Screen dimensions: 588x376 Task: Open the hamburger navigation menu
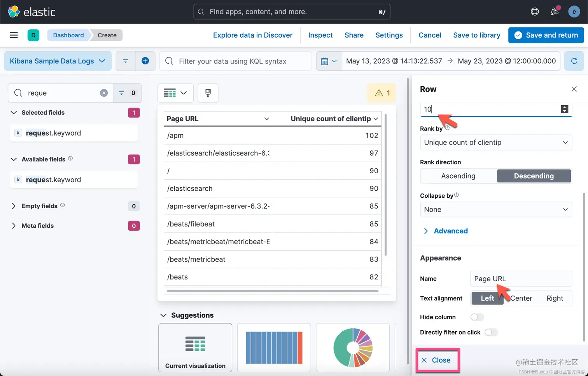tap(14, 35)
